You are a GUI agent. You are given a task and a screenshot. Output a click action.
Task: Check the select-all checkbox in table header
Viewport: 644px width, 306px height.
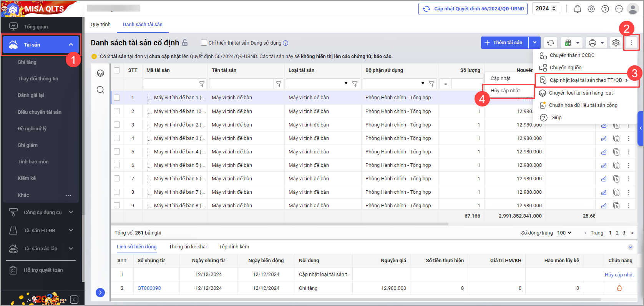[117, 70]
